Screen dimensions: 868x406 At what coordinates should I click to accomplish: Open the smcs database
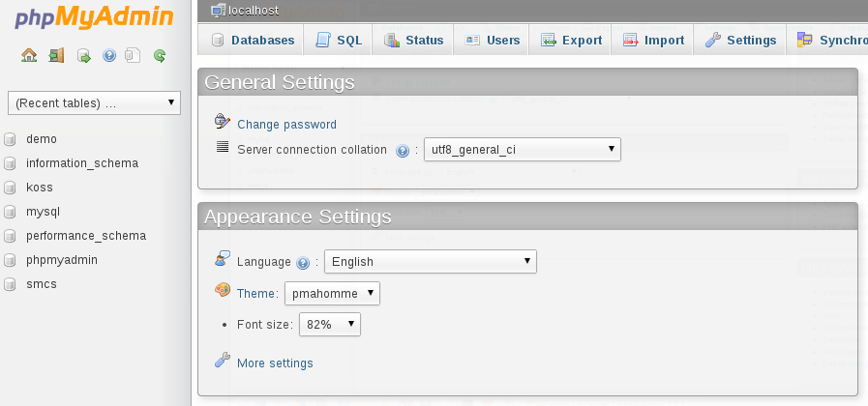tap(42, 284)
